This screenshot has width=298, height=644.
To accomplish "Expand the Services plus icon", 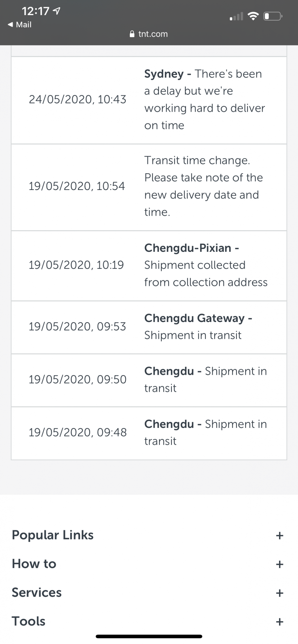I will pos(280,593).
